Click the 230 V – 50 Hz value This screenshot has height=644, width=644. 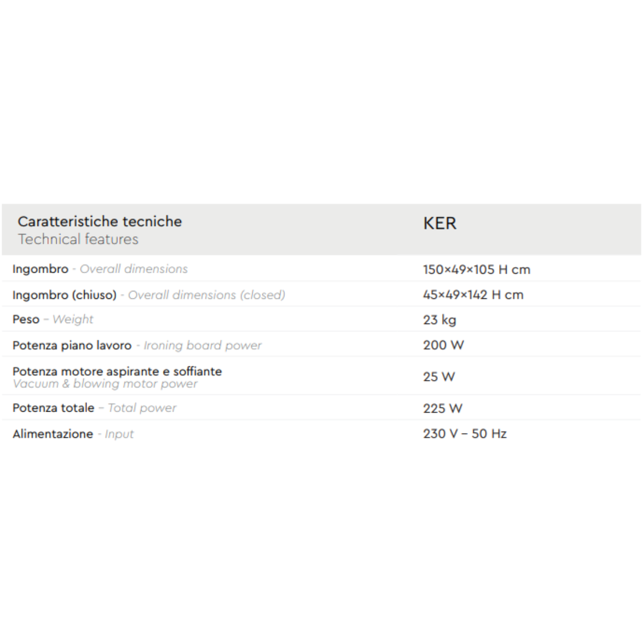click(x=464, y=434)
